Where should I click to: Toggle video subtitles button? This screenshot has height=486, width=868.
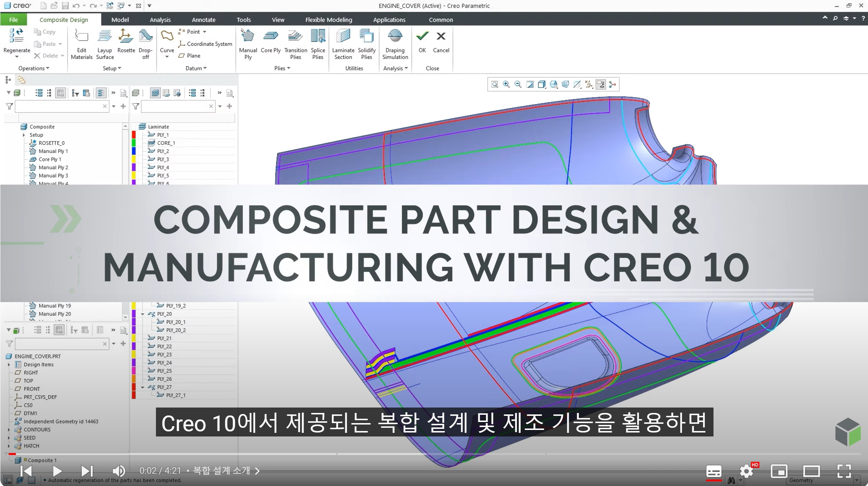(714, 471)
